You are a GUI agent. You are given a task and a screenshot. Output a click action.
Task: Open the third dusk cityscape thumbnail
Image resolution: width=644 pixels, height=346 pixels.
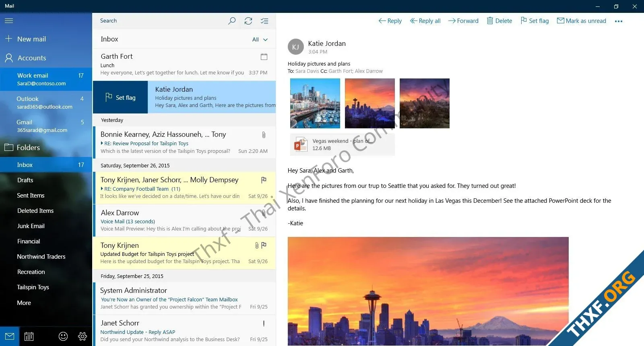(x=425, y=103)
